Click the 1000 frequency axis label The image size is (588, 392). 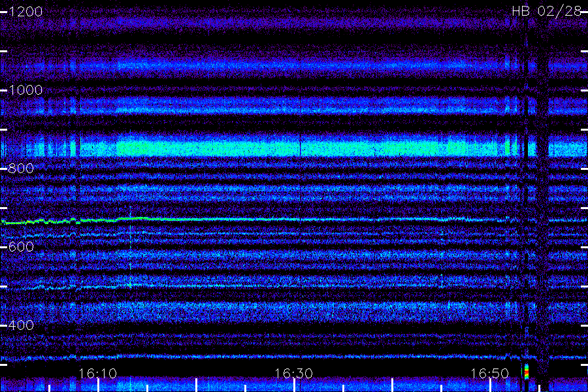coord(25,90)
